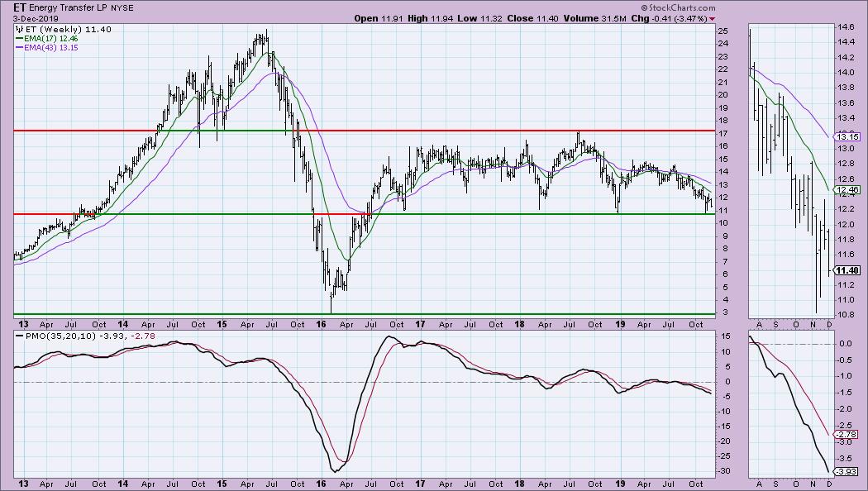Click year '19' on the price chart's time axis
The width and height of the screenshot is (868, 491).
click(620, 324)
